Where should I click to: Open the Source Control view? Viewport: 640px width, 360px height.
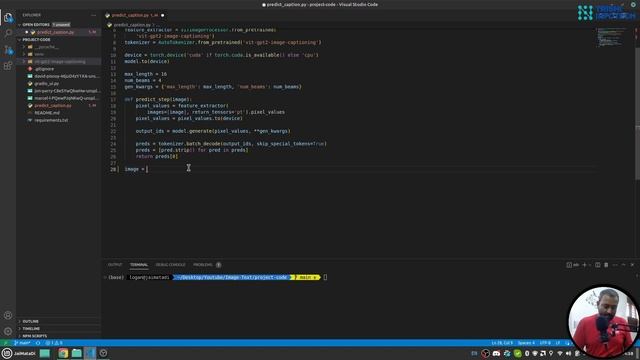[8, 49]
